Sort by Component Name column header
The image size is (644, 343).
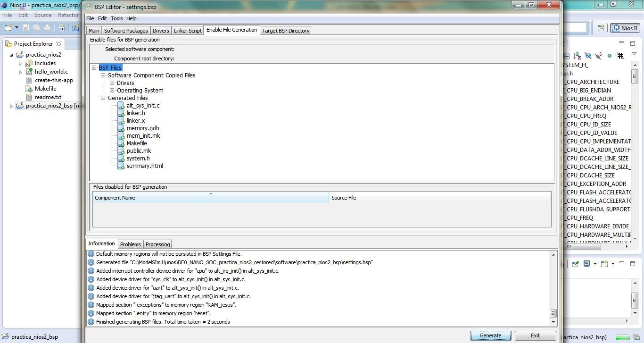(210, 198)
